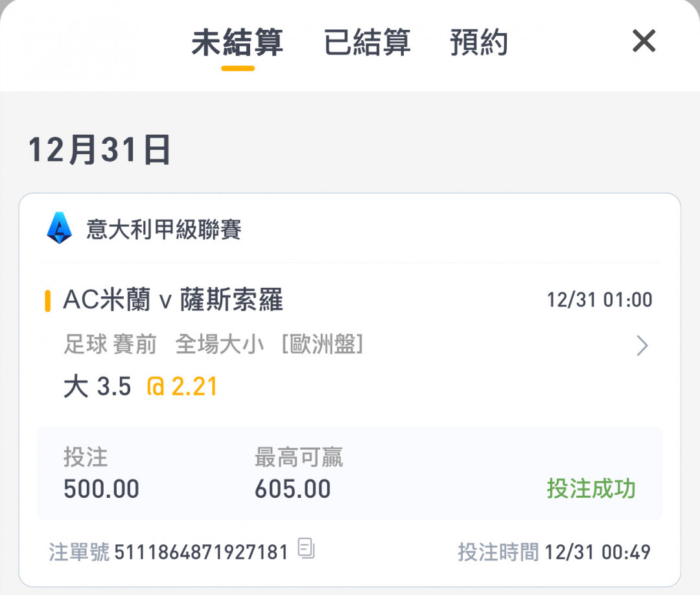
Task: Click the 全場大小 [歐洲盤] bet type text
Action: (x=269, y=345)
